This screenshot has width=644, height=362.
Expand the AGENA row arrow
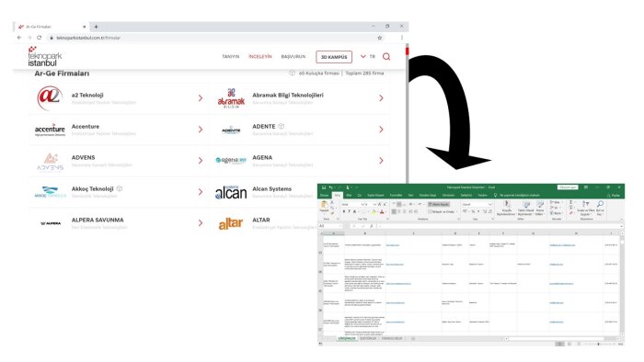click(381, 160)
